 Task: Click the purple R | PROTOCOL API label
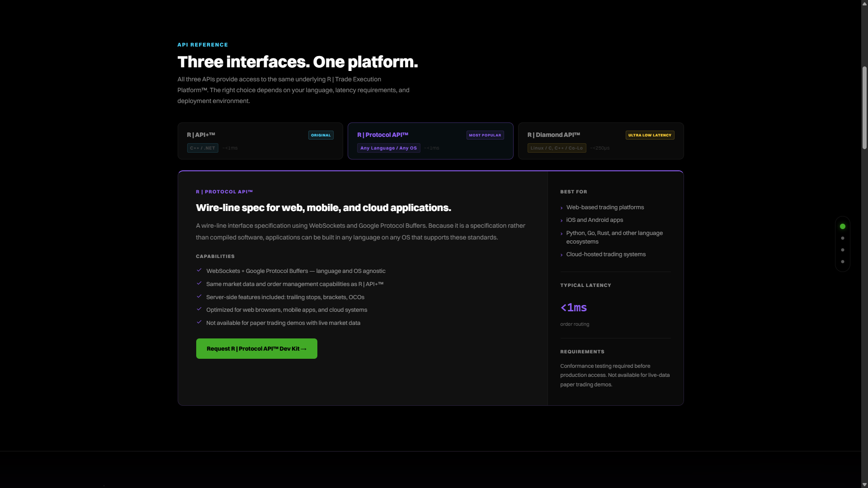224,192
